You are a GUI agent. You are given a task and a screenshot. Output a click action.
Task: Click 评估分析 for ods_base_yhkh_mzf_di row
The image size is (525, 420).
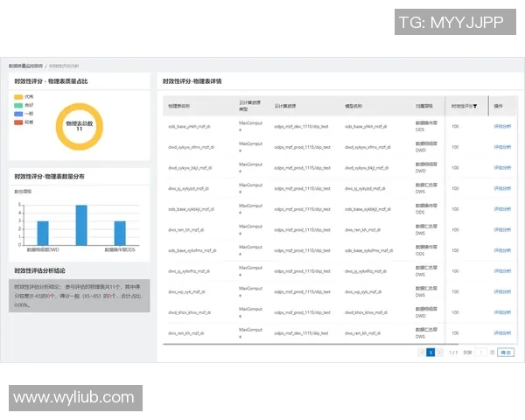pyautogui.click(x=503, y=126)
